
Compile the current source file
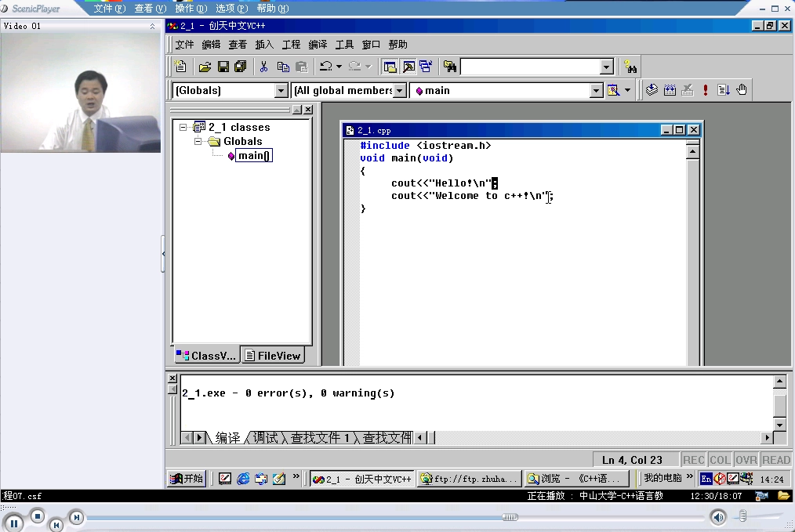tap(652, 89)
